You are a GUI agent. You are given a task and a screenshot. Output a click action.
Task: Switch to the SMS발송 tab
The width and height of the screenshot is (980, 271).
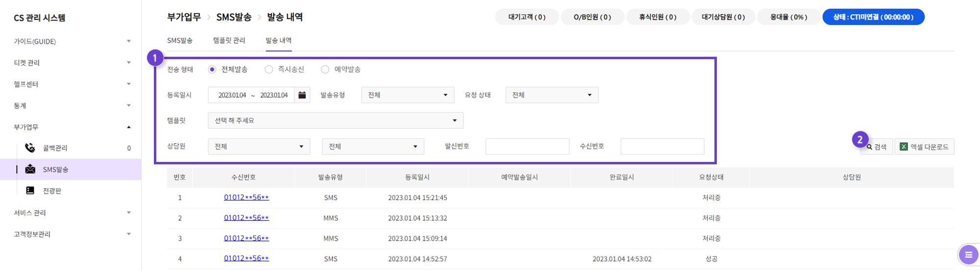click(x=180, y=41)
